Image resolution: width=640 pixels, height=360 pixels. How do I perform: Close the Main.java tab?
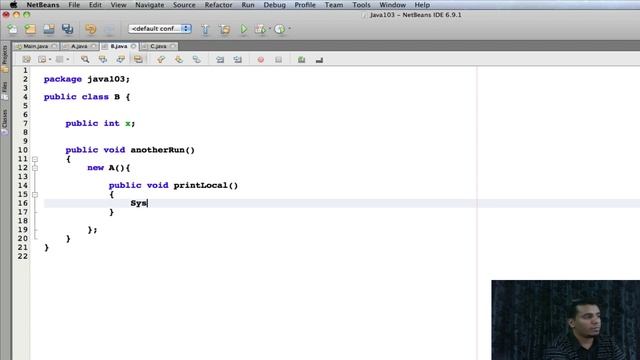point(54,46)
